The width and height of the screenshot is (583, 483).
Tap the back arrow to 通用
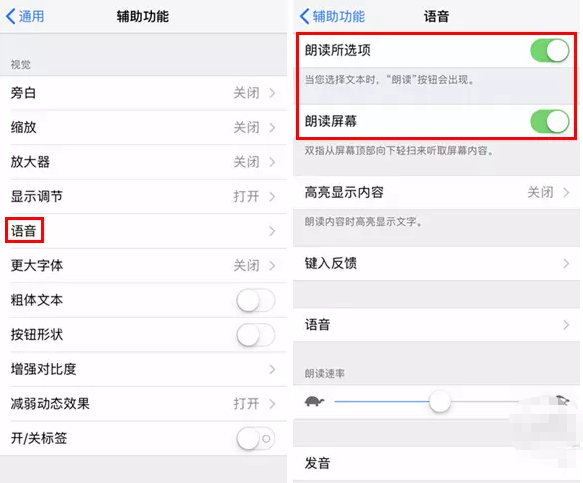pyautogui.click(x=11, y=16)
